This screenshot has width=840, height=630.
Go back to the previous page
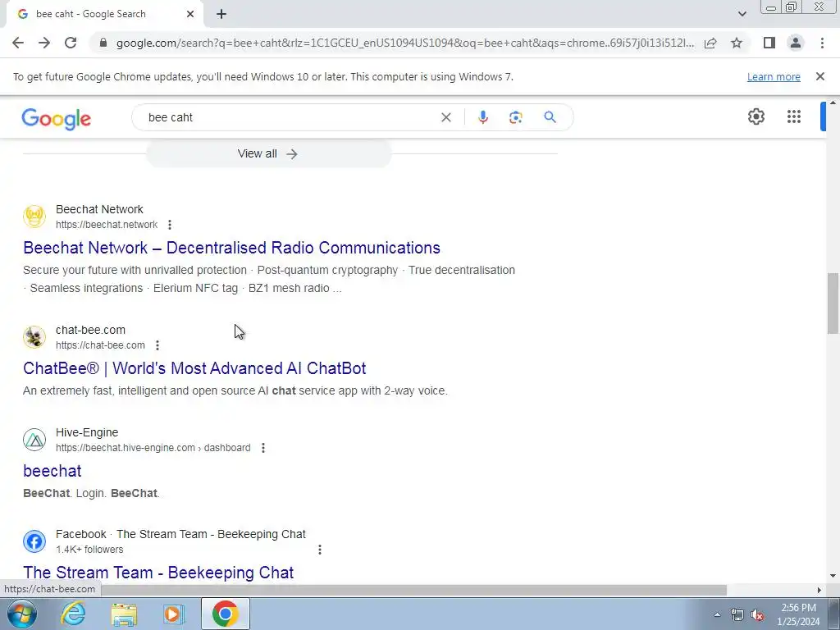coord(18,43)
